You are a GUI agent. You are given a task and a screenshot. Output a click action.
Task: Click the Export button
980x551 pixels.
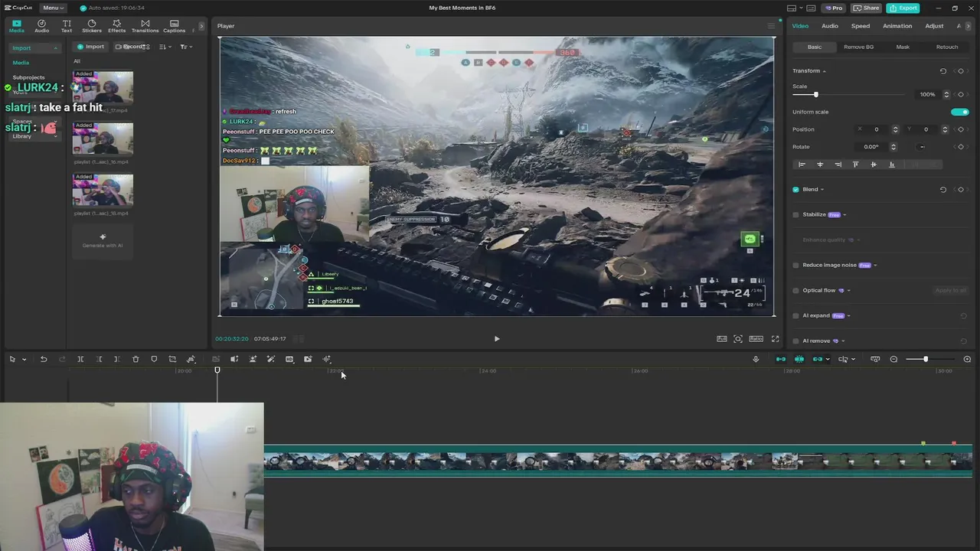tap(903, 8)
